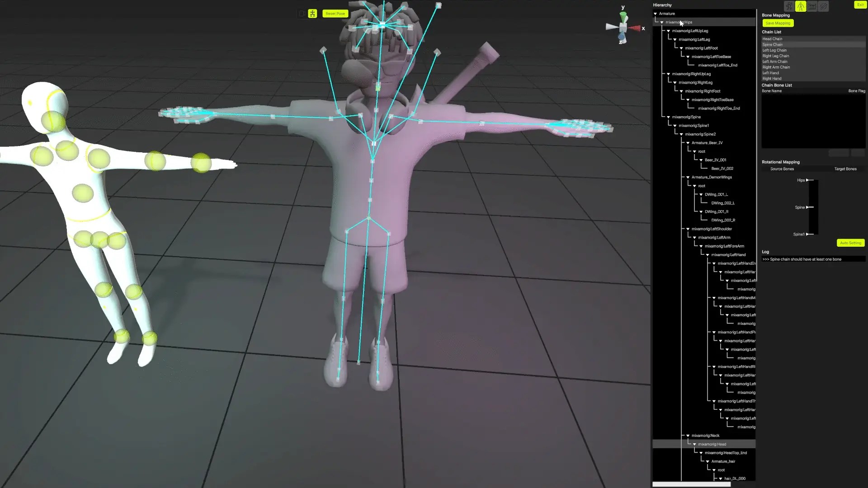Click the Reset Pose button
Image resolution: width=868 pixels, height=488 pixels.
[x=335, y=14]
